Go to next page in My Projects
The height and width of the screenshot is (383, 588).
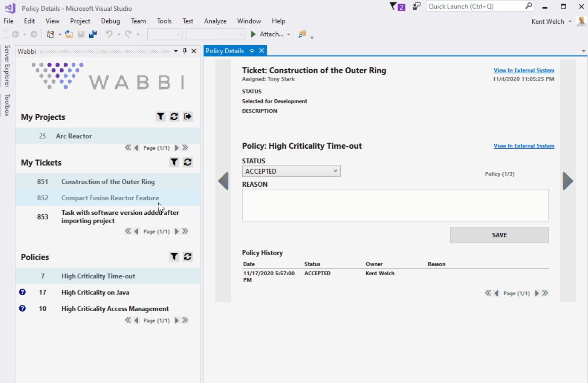[177, 148]
